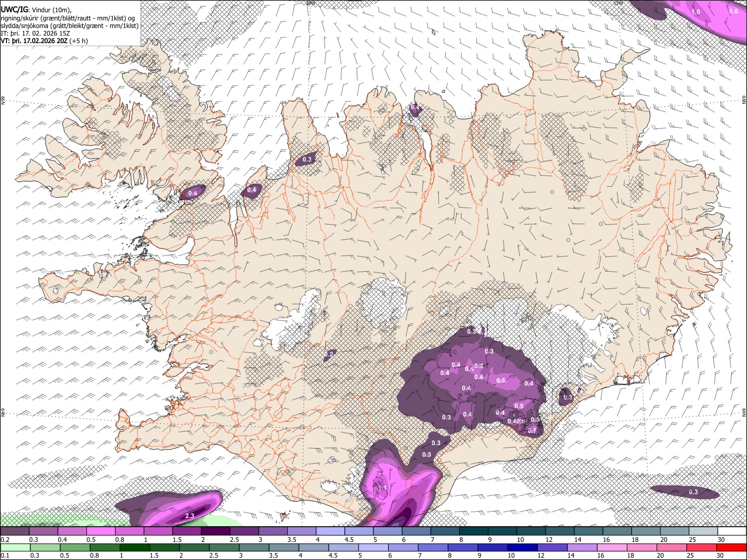The image size is (747, 560).
Task: Click the '0.3' value in the offshore oval patch
Action: coord(693,492)
